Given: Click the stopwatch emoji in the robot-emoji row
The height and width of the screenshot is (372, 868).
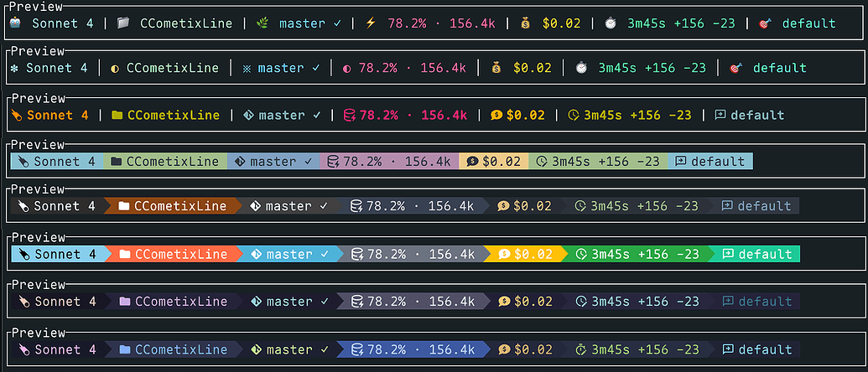Looking at the screenshot, I should 610,23.
